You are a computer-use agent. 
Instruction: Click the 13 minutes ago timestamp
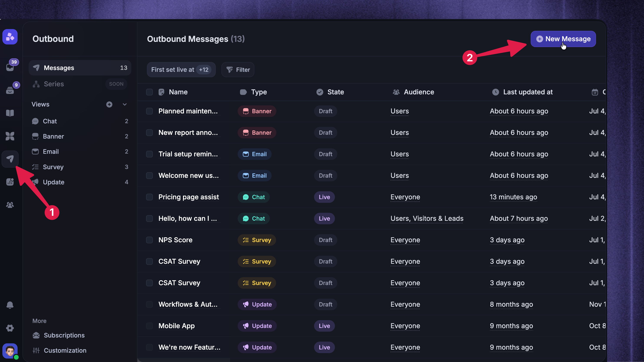point(514,197)
